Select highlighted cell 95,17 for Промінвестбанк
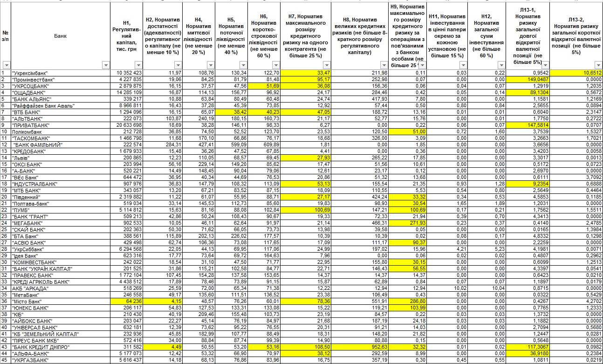603x364 pixels. 306,80
